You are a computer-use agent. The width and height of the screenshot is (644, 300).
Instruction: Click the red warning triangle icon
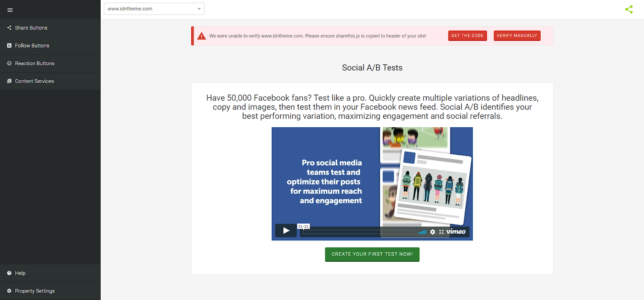202,36
